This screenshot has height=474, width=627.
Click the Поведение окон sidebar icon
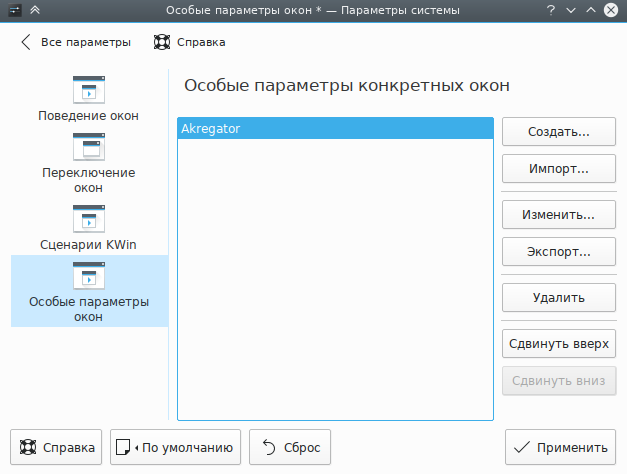point(89,90)
